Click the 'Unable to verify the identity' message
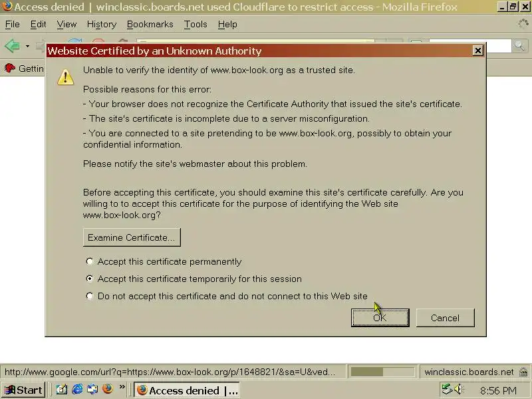The image size is (532, 399). coord(219,70)
